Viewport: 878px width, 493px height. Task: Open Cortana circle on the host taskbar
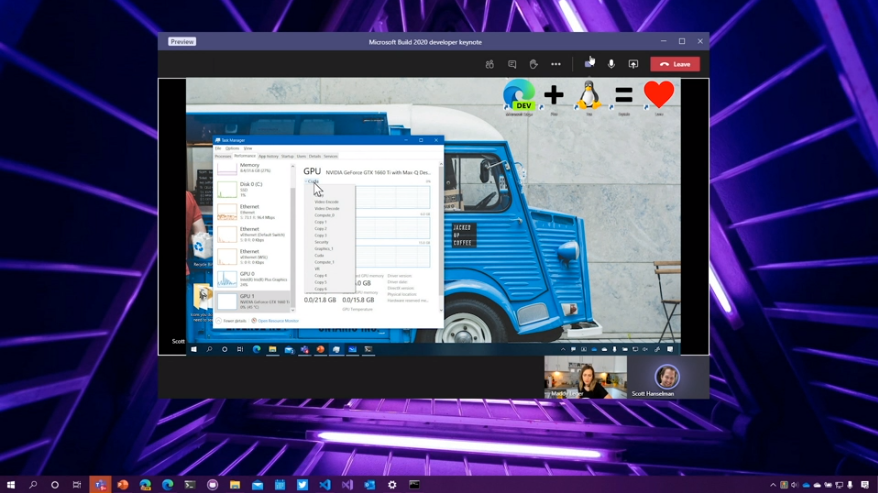point(55,485)
